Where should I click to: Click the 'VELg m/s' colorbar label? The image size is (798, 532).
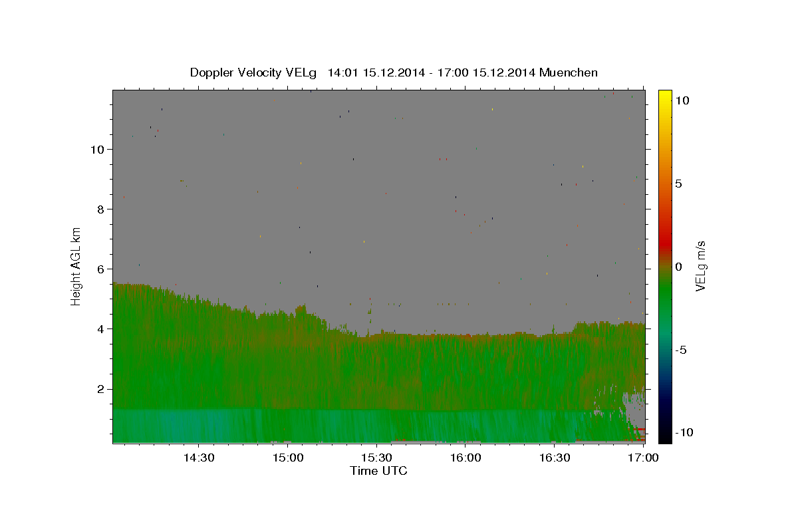coord(700,266)
